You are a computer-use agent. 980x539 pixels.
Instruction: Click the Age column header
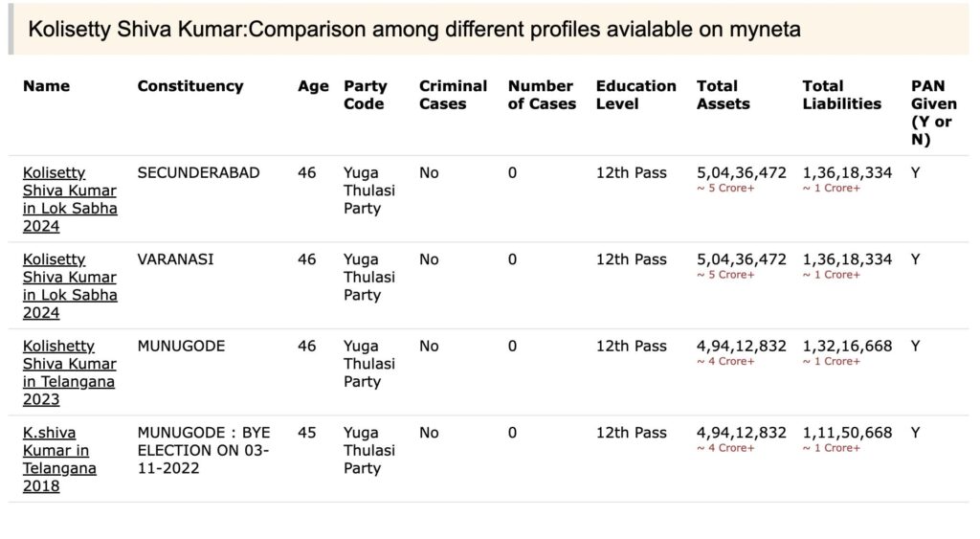point(313,86)
